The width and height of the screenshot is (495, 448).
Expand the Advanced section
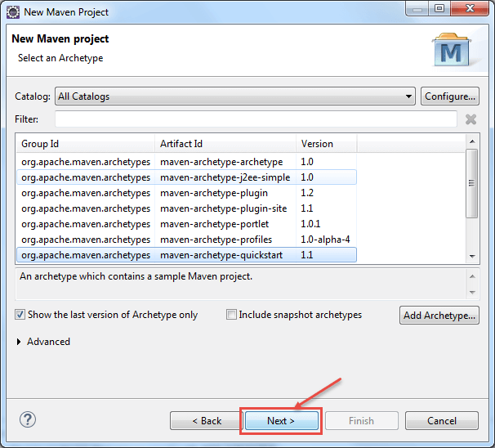point(20,342)
